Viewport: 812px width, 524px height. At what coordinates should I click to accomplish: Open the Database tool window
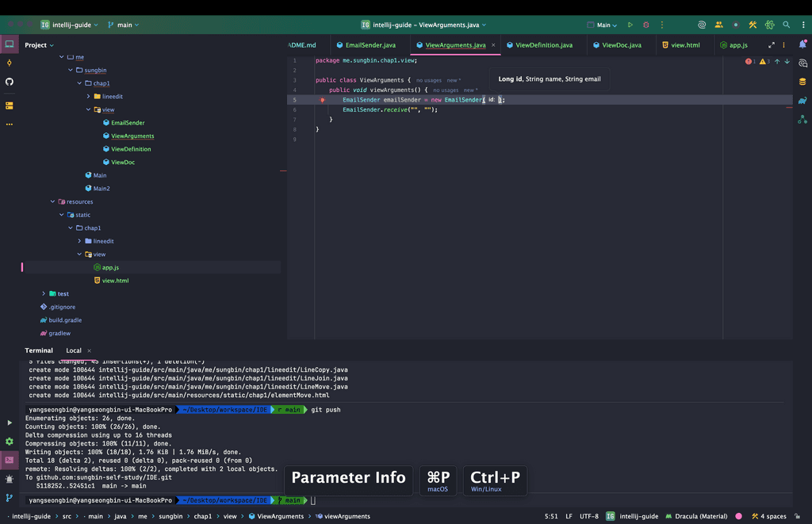(802, 82)
